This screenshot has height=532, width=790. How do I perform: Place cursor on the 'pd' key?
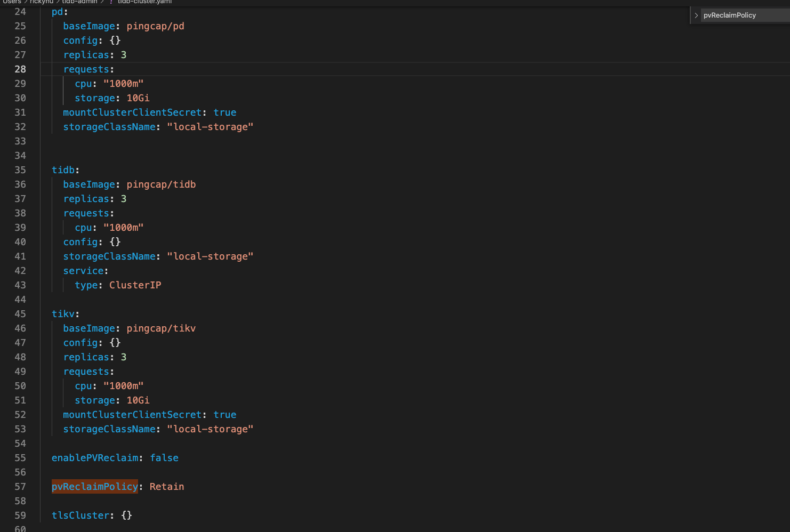coord(58,12)
